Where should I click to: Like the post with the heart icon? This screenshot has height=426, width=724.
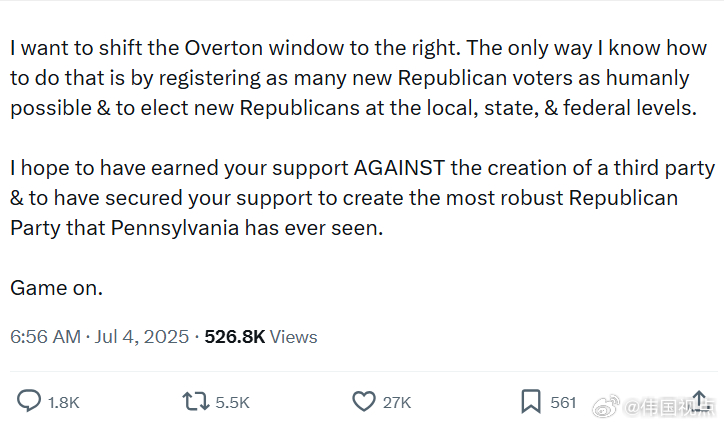(x=364, y=401)
